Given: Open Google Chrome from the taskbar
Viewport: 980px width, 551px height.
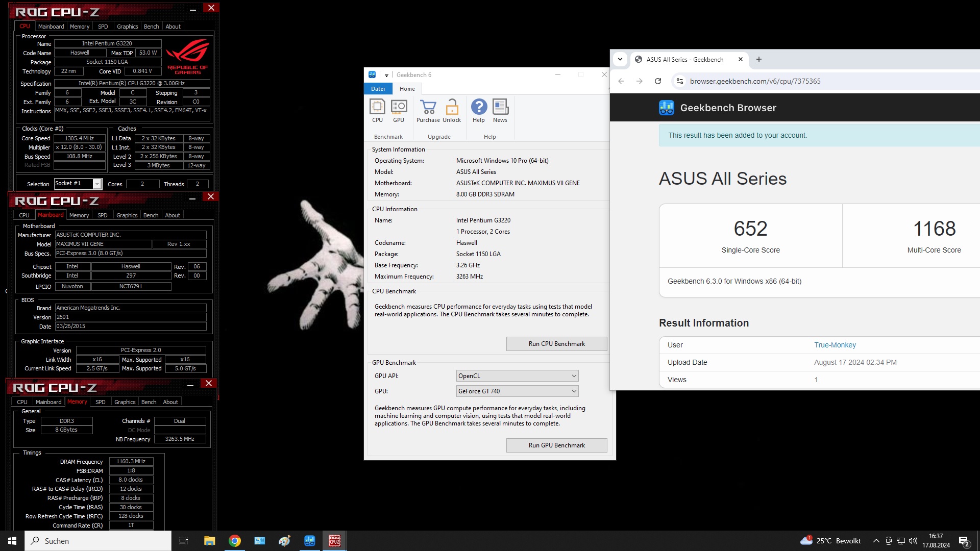Looking at the screenshot, I should [235, 541].
